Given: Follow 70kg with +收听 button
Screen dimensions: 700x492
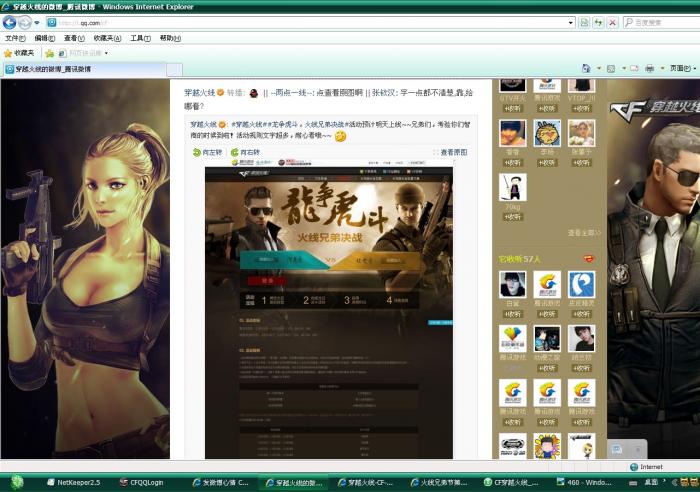Looking at the screenshot, I should click(x=512, y=217).
